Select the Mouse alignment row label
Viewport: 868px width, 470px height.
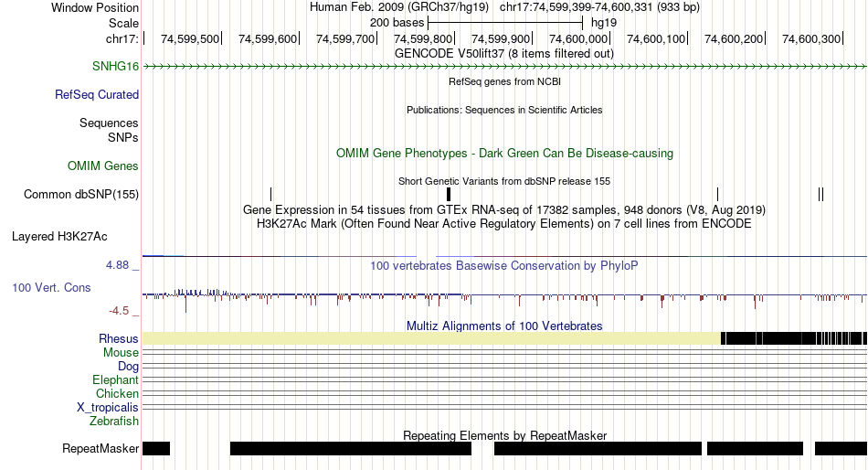coord(121,353)
